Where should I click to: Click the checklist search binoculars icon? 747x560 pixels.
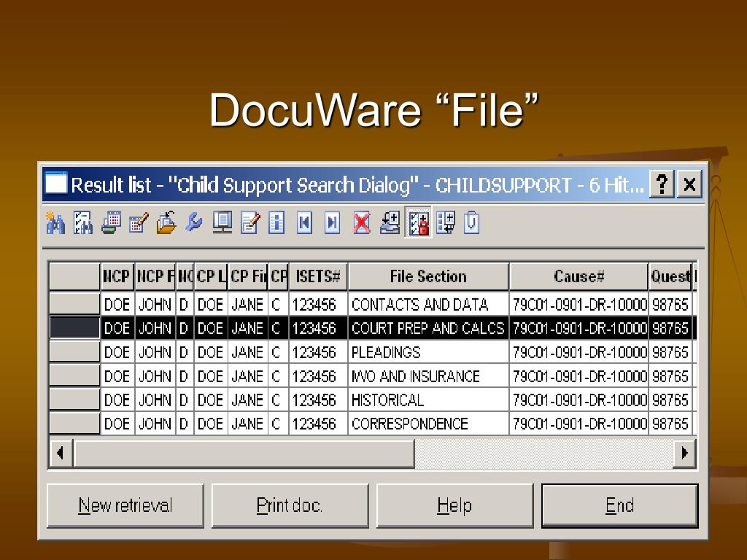83,222
